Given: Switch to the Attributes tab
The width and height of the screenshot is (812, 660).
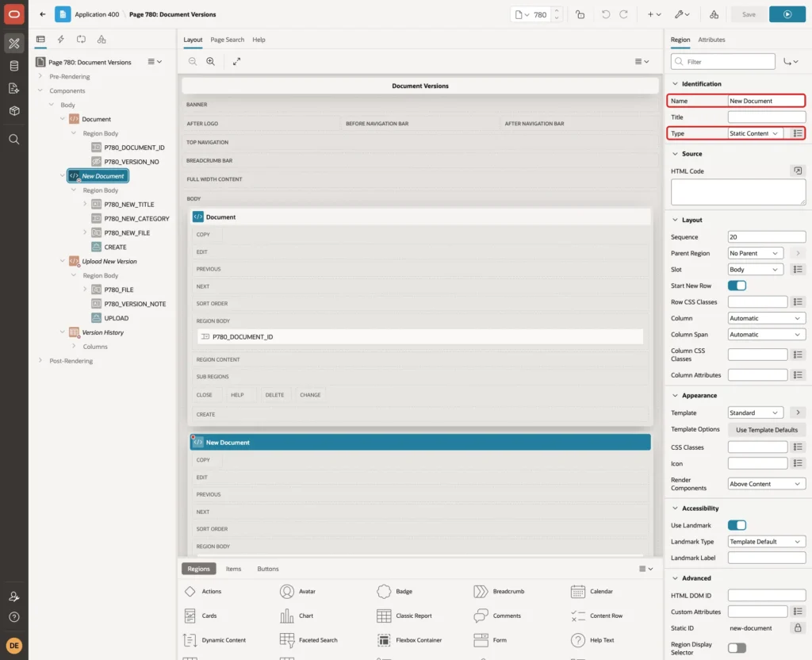Looking at the screenshot, I should (711, 40).
